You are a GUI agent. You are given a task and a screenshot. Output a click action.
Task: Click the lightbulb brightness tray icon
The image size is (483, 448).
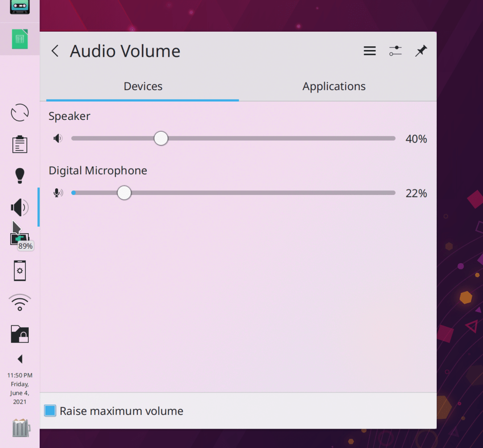[x=20, y=176]
